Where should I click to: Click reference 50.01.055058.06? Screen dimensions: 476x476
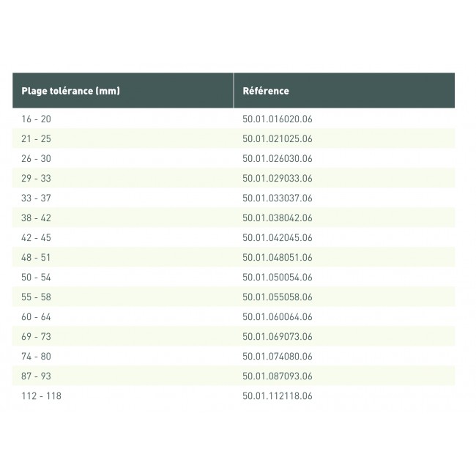(x=278, y=297)
